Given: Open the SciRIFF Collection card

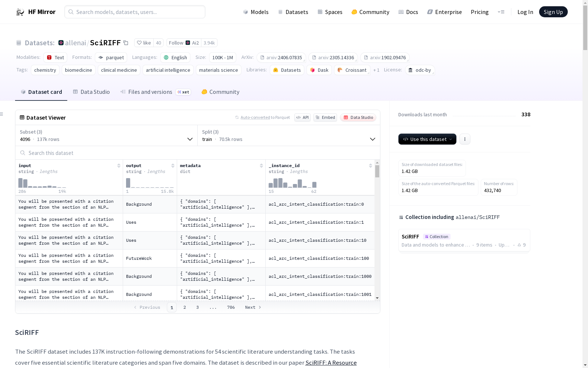Looking at the screenshot, I should (x=464, y=240).
